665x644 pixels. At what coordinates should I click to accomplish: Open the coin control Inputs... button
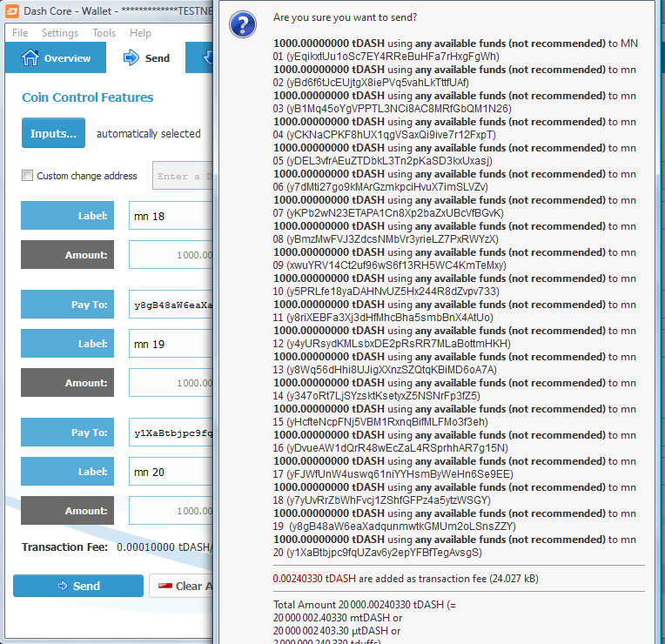pyautogui.click(x=53, y=132)
